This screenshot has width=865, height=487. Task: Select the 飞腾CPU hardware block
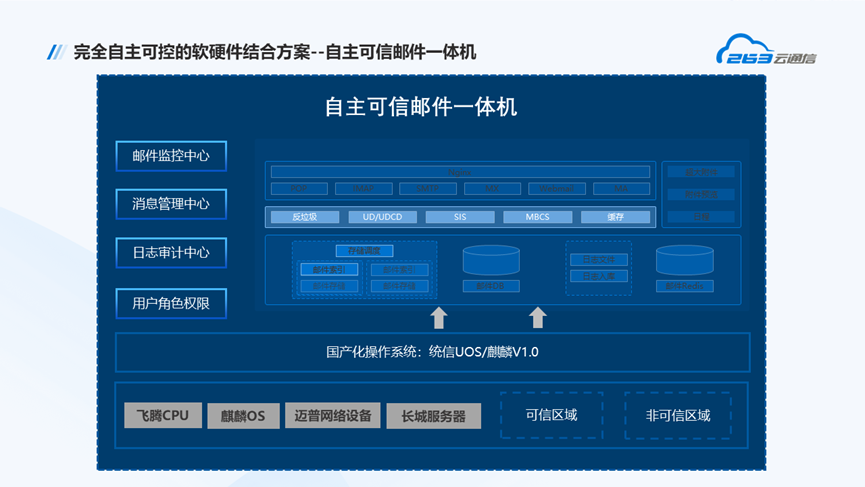click(163, 415)
